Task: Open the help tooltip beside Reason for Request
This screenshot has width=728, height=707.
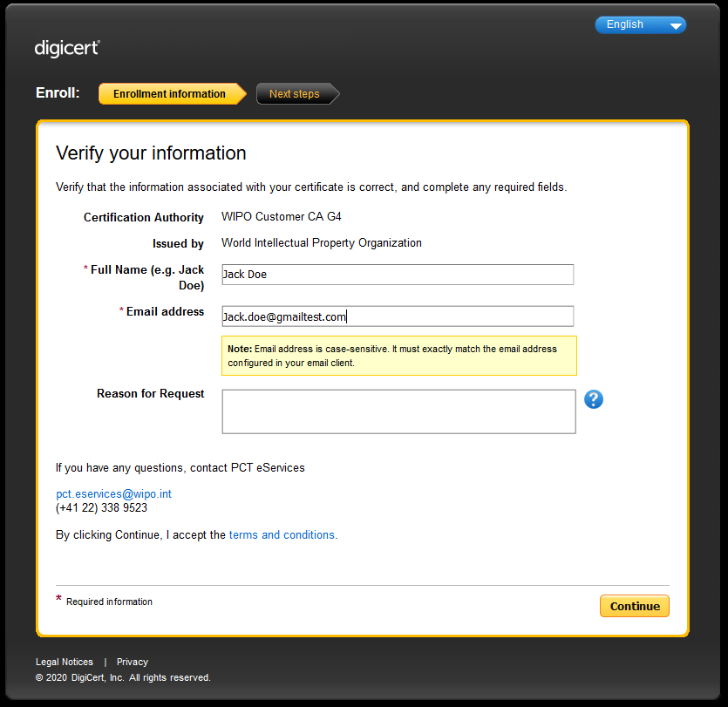Action: coord(594,399)
